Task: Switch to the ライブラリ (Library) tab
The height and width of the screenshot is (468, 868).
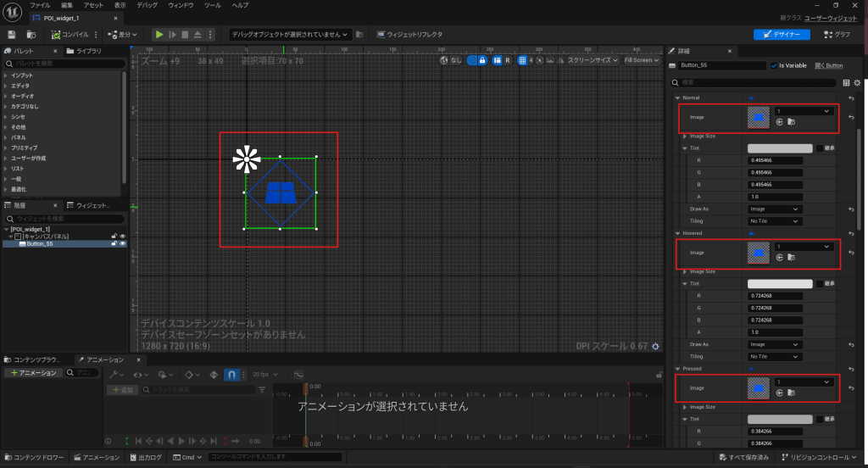Action: [88, 51]
